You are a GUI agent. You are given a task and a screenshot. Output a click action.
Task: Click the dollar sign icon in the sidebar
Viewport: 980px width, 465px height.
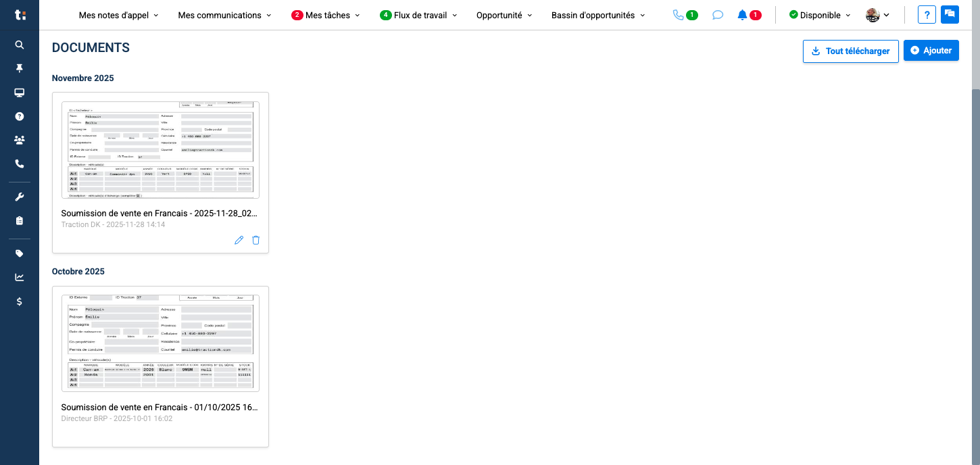[19, 301]
